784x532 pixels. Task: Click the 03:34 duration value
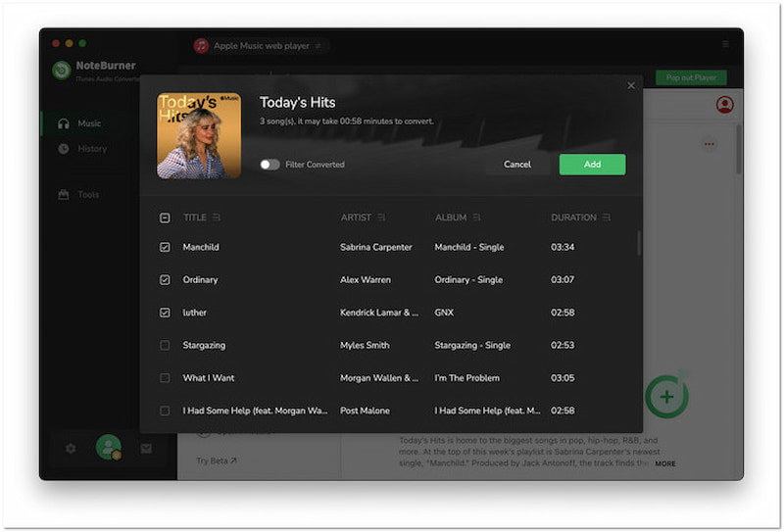pos(563,247)
